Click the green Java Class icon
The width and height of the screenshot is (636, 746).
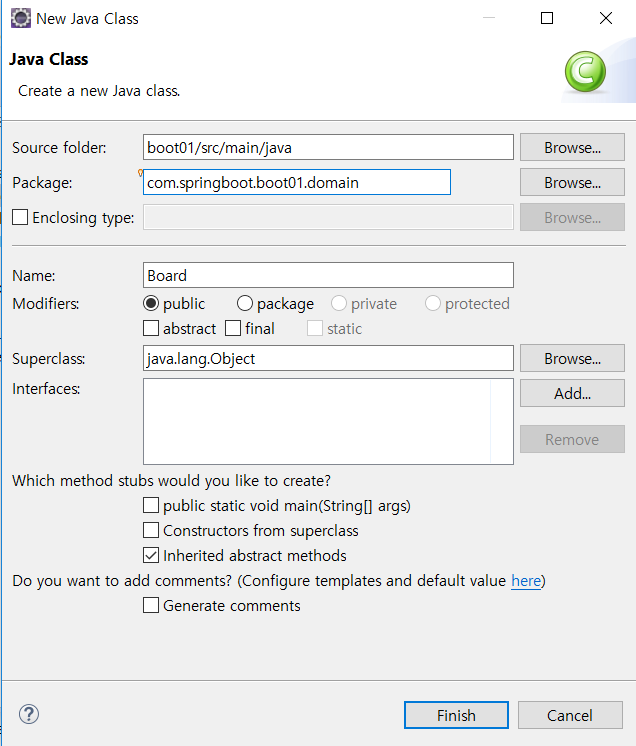[585, 71]
